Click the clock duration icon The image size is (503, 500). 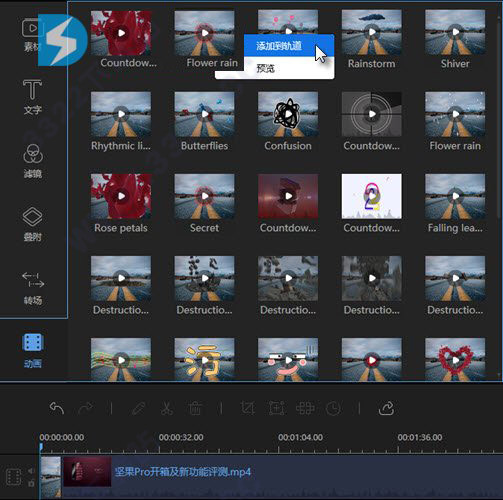333,408
